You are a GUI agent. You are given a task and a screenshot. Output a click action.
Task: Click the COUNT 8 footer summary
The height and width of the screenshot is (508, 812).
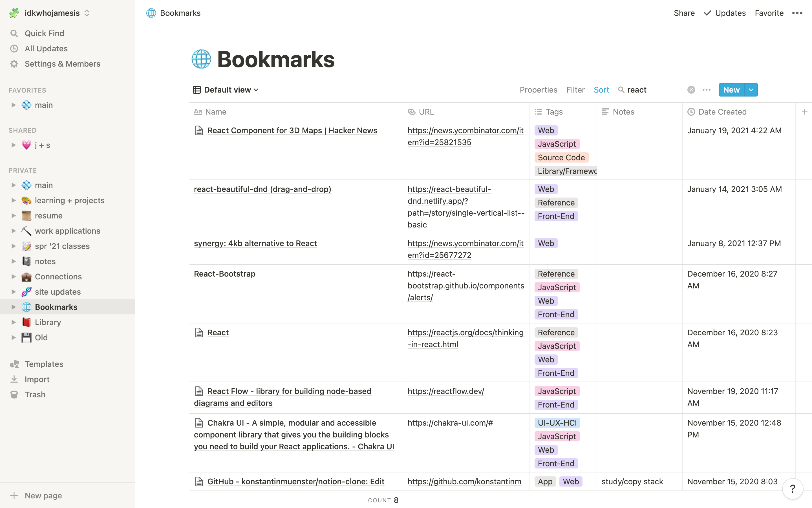click(x=383, y=500)
